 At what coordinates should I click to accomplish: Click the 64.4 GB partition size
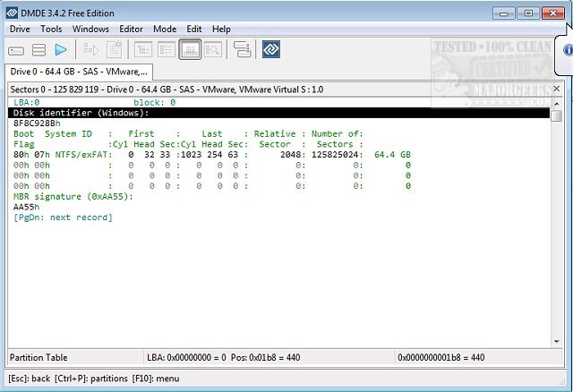coord(392,155)
